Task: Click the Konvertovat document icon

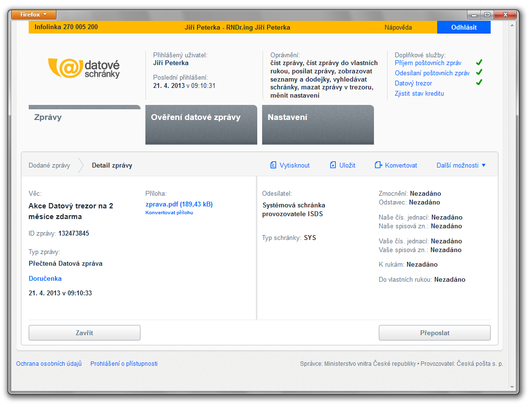Action: click(x=378, y=165)
